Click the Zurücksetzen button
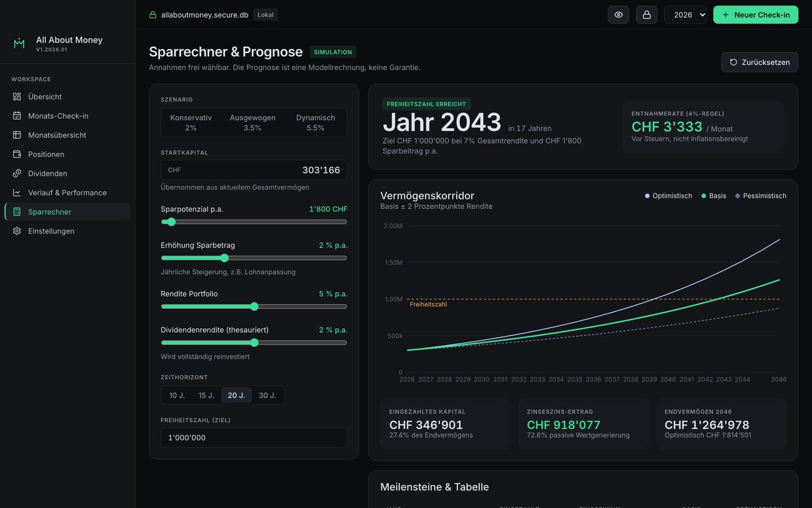This screenshot has width=812, height=508. [759, 62]
